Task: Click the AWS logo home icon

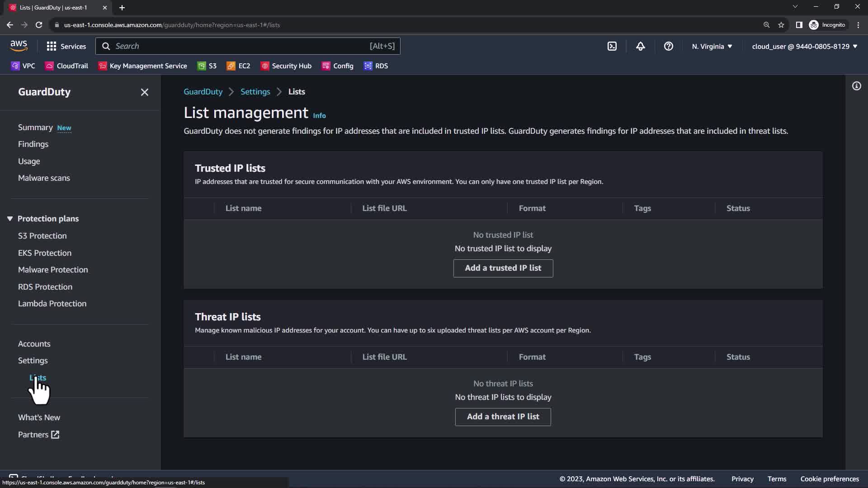Action: coord(19,46)
